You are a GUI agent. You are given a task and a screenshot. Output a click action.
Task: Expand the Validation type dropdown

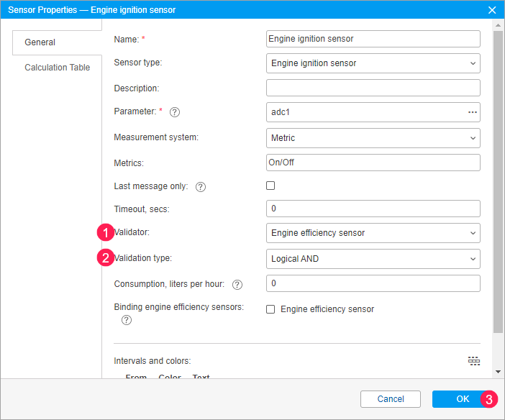click(373, 259)
